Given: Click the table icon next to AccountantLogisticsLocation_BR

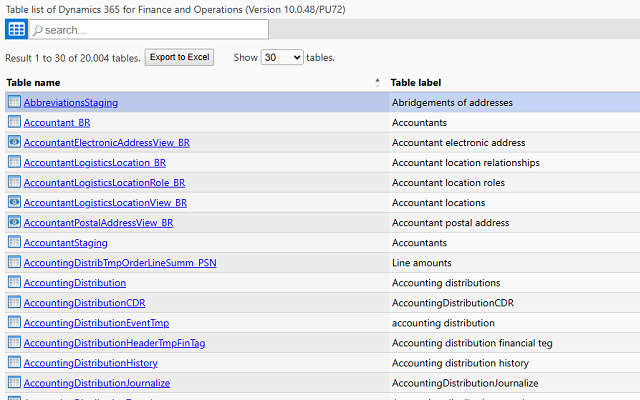Looking at the screenshot, I should click(x=14, y=162).
